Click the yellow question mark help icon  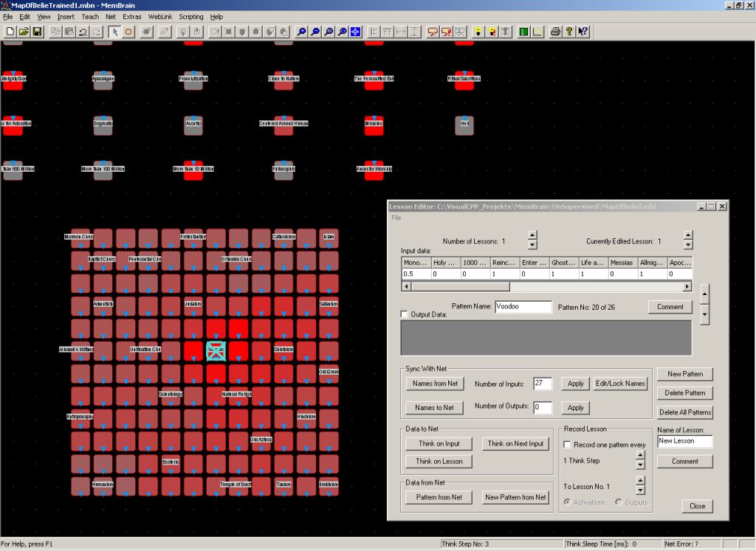[569, 32]
